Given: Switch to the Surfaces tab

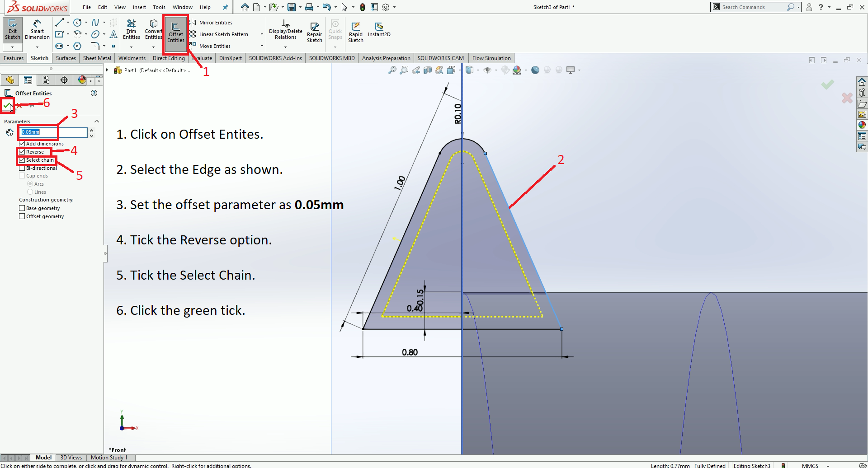Looking at the screenshot, I should 66,58.
